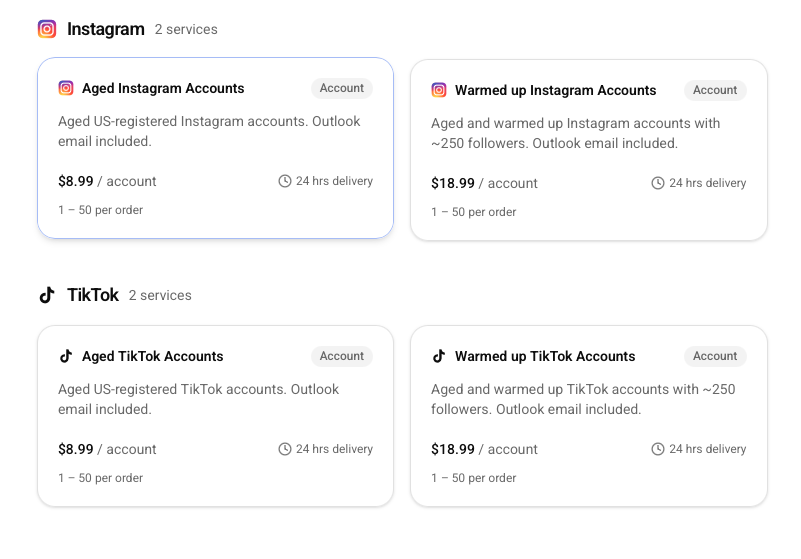Open the Warmed up TikTok Accounts title
The height and width of the screenshot is (559, 801).
(545, 356)
